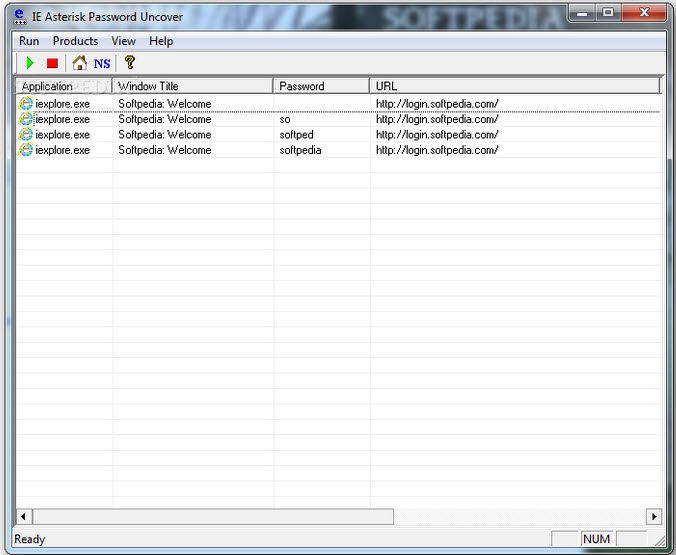Select the password cell reading 'softped'

297,135
